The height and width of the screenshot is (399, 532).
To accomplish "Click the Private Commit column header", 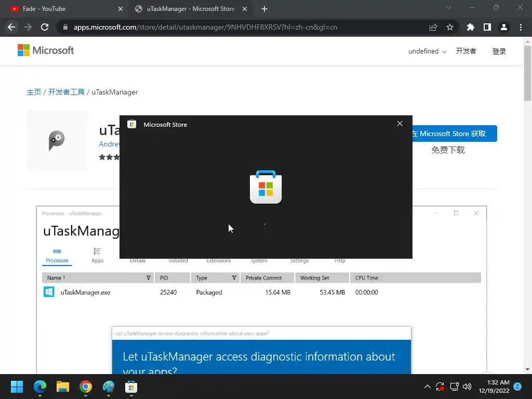I will 267,277.
